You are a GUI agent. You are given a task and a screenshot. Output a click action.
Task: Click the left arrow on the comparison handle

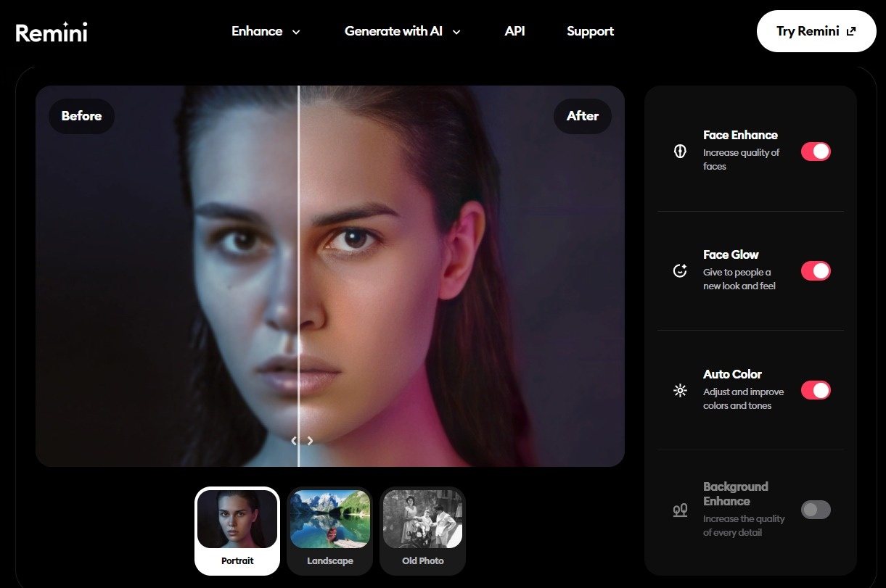(x=293, y=440)
